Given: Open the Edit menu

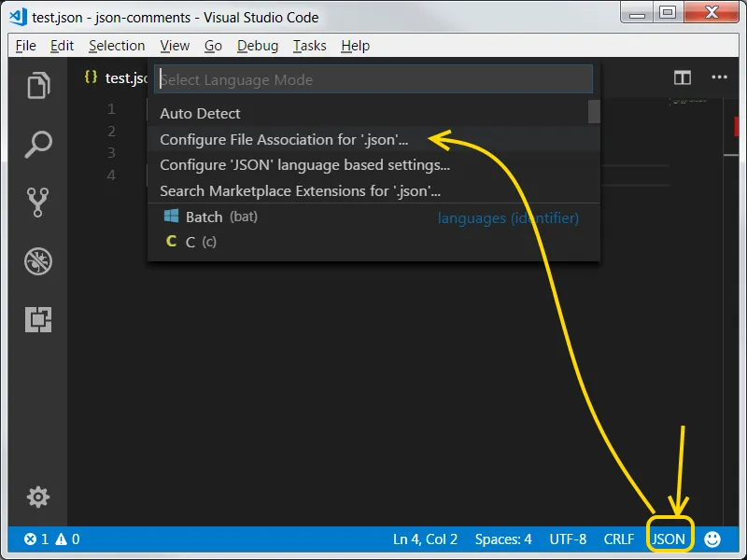Looking at the screenshot, I should point(62,46).
